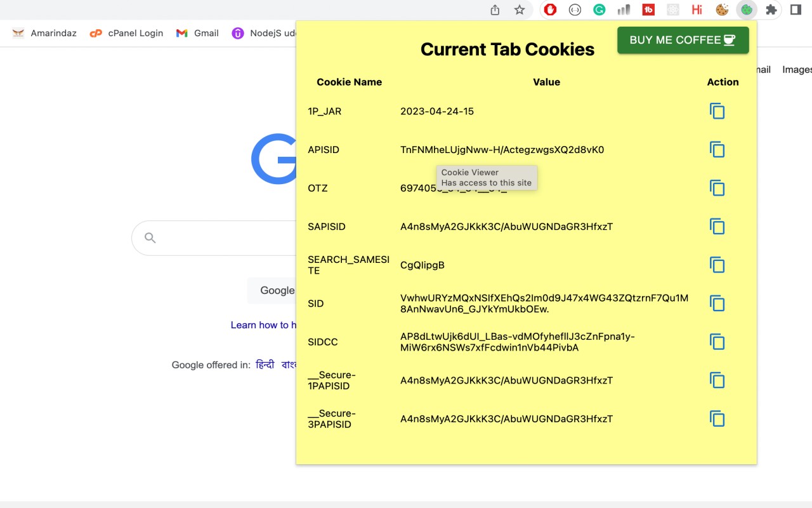Click the Buy Me Coffee button

[x=683, y=40]
